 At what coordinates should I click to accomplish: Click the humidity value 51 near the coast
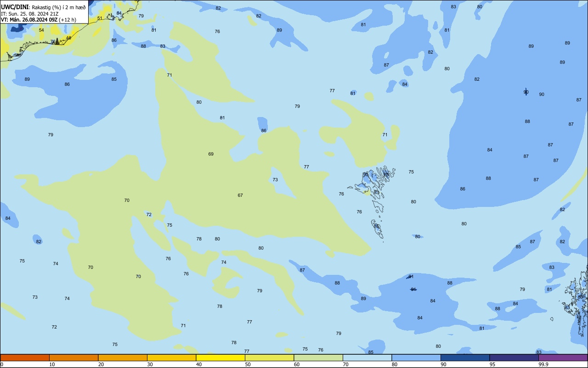[x=100, y=18]
